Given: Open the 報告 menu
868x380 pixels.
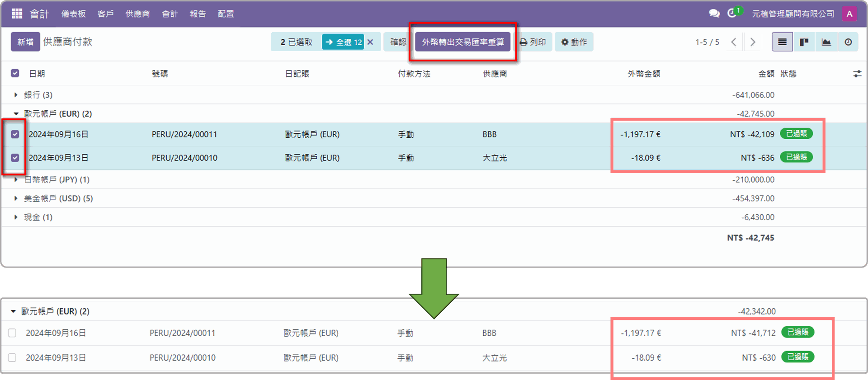Looking at the screenshot, I should click(x=198, y=14).
